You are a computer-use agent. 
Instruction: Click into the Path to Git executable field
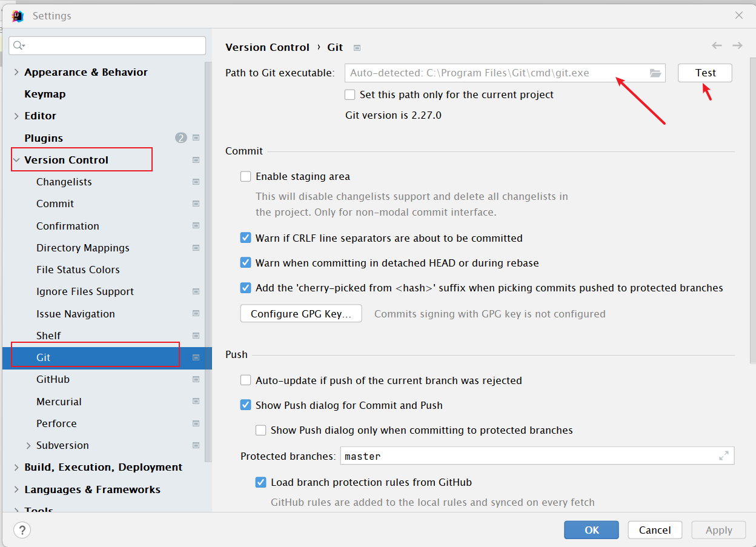pyautogui.click(x=505, y=73)
